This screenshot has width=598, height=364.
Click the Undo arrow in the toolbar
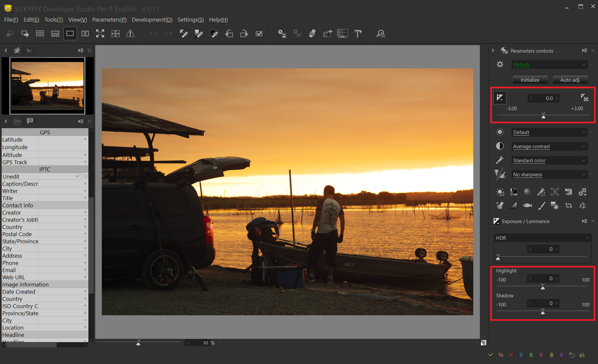click(x=154, y=34)
